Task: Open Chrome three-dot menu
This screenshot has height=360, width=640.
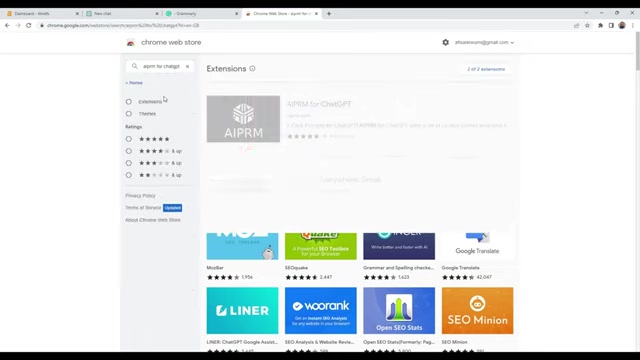Action: coord(633,25)
